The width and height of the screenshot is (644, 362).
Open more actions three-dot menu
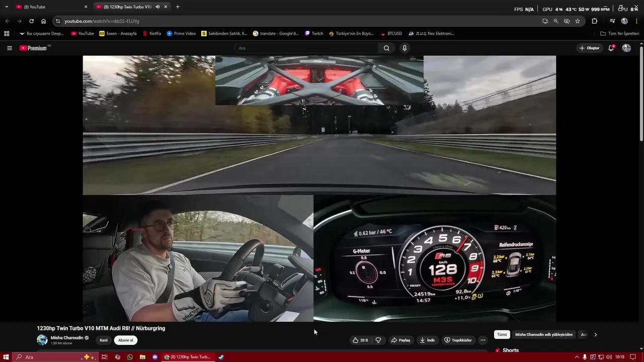(482, 340)
